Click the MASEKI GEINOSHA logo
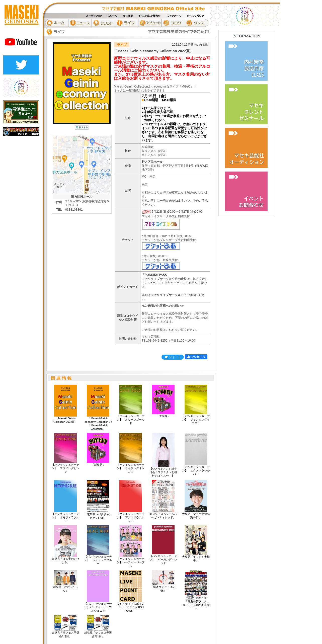Screen dimensions: 322x644 pyautogui.click(x=21, y=15)
